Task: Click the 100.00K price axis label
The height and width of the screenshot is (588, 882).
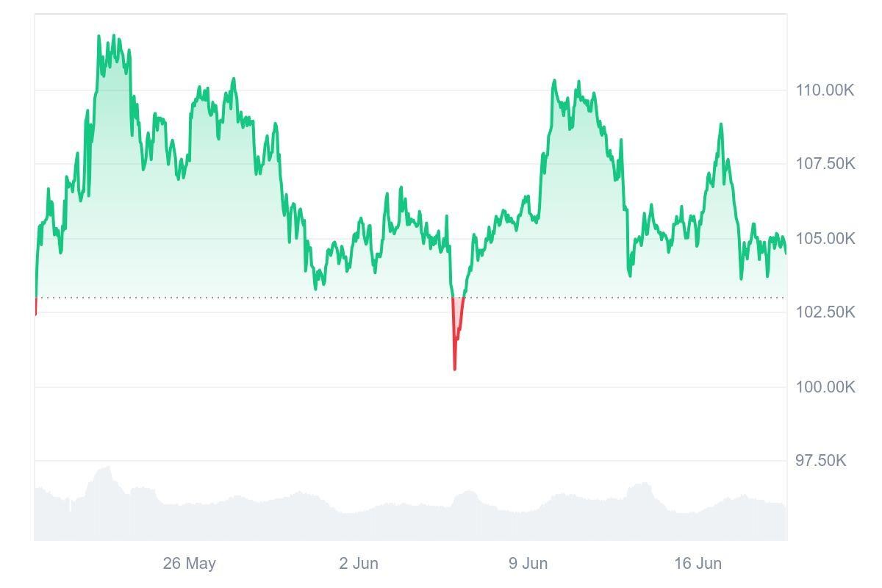Action: tap(825, 387)
